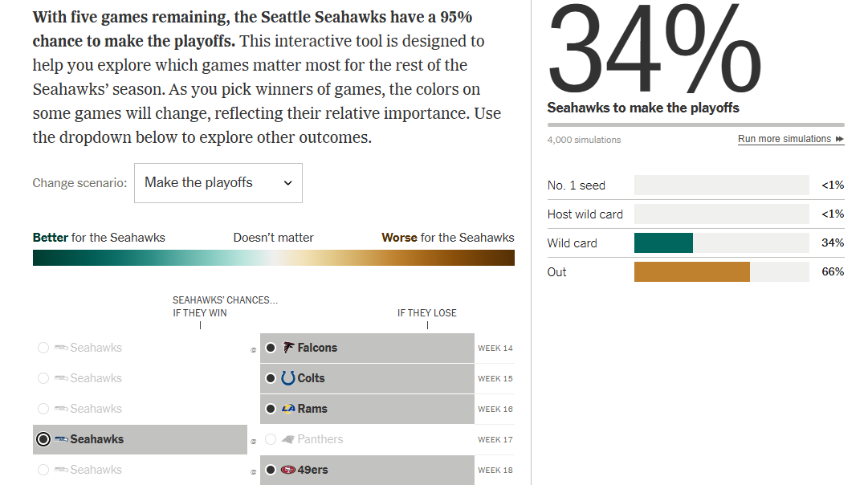Click the Falcons team logo
The height and width of the screenshot is (485, 868).
[x=288, y=348]
